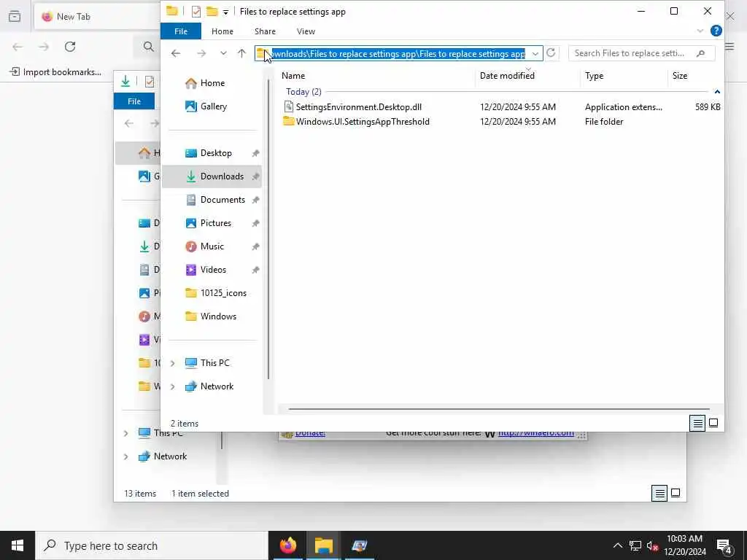Open the notification center icon
Image resolution: width=747 pixels, height=560 pixels.
coord(724,546)
